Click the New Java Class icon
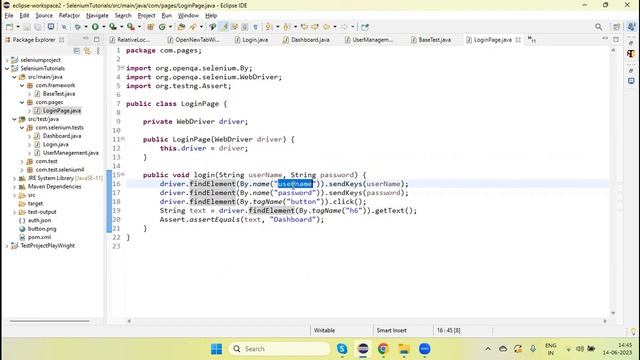This screenshot has width=640, height=360. pos(162,27)
